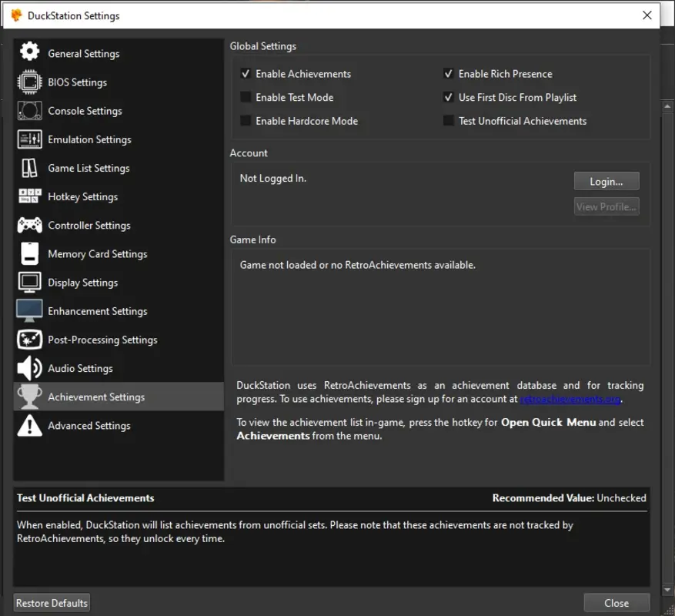Disable the Enable Achievements checkbox
Image resolution: width=675 pixels, height=616 pixels.
click(x=245, y=73)
